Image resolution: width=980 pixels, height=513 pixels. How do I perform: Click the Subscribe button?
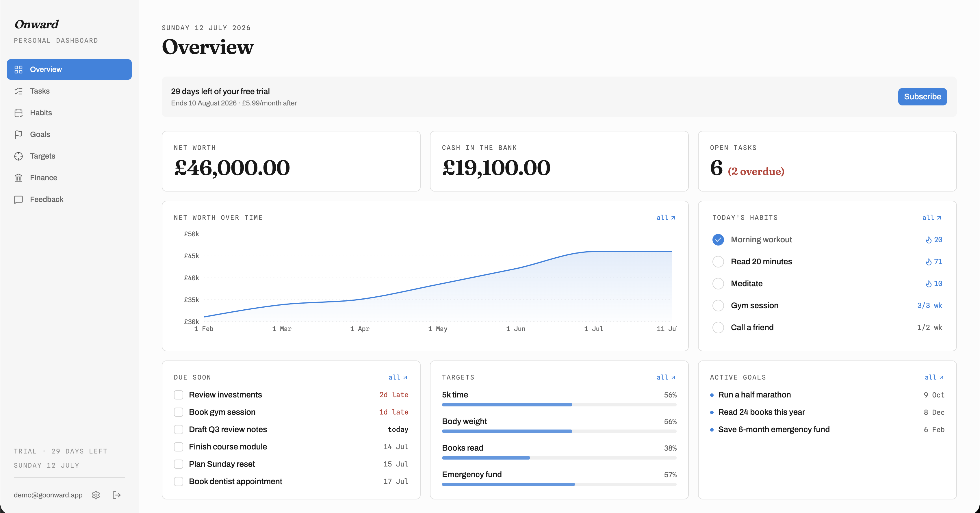click(922, 96)
